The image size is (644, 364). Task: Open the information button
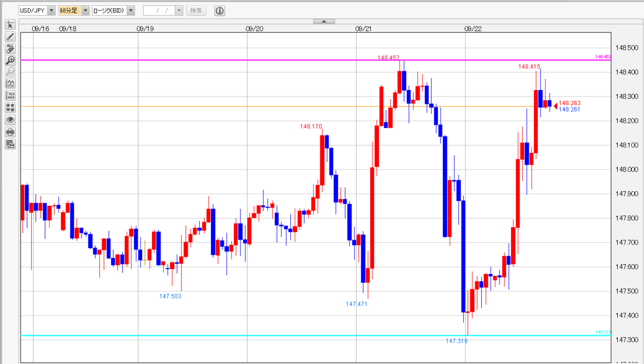pyautogui.click(x=219, y=10)
